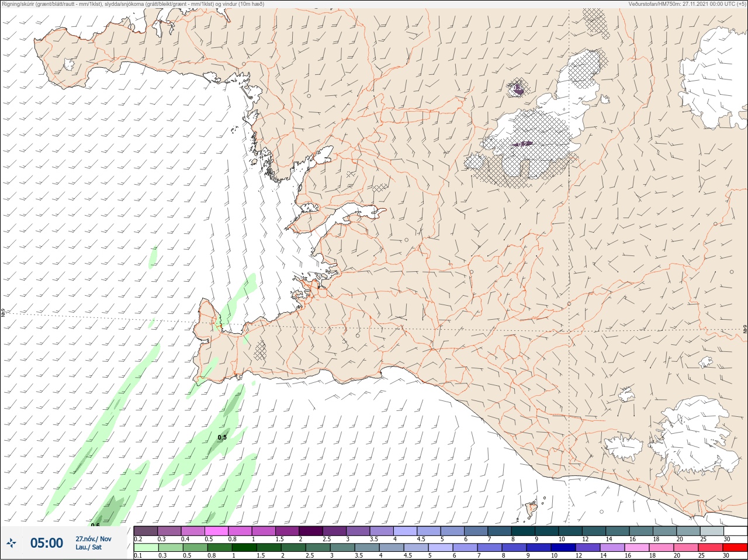The image size is (748, 560).
Task: Click the 05:00 forecast time display
Action: (47, 543)
